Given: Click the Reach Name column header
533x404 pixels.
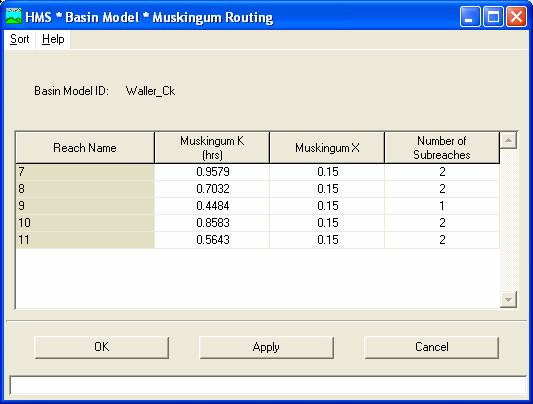Looking at the screenshot, I should tap(85, 148).
